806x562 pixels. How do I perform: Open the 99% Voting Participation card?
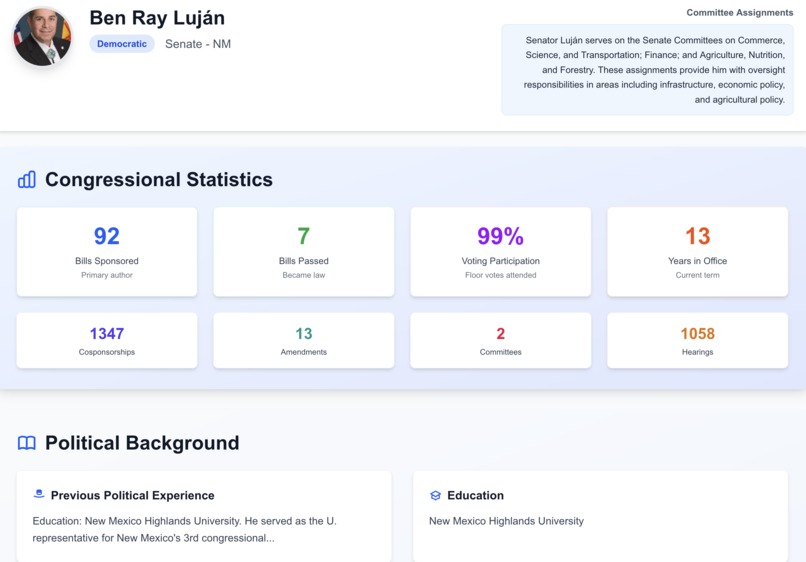pyautogui.click(x=501, y=252)
